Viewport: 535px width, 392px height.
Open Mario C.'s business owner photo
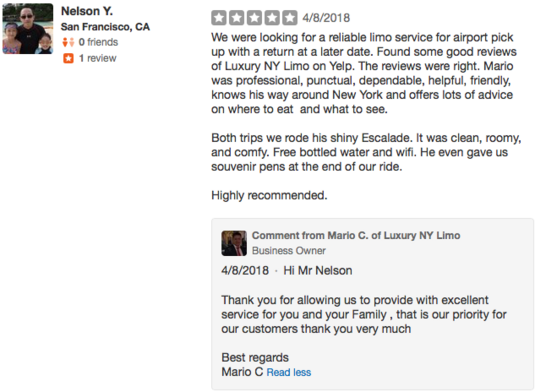234,243
